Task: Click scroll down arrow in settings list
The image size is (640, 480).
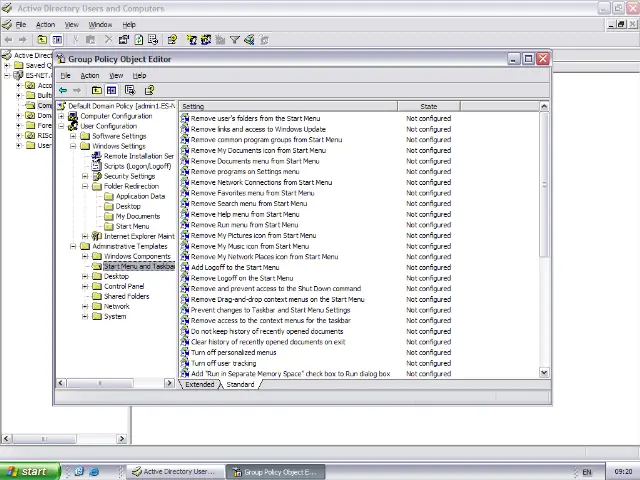Action: point(544,372)
